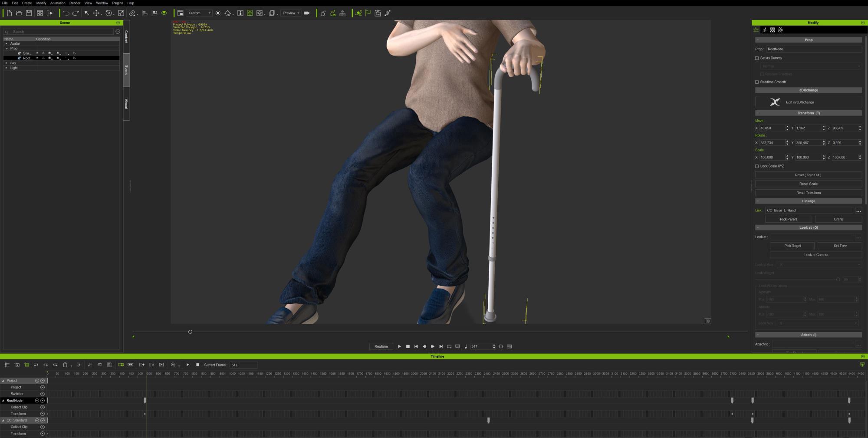
Task: Activate the Move object tool
Action: point(96,13)
